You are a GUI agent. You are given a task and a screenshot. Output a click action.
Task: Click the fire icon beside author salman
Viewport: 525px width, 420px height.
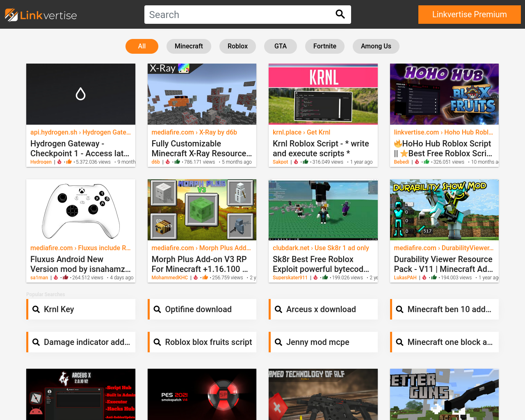point(56,278)
